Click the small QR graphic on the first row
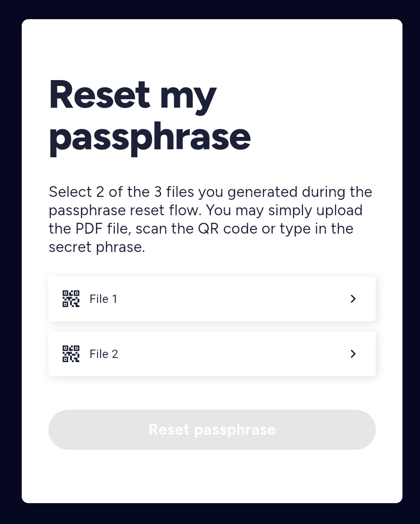This screenshot has height=524, width=420. pos(71,299)
